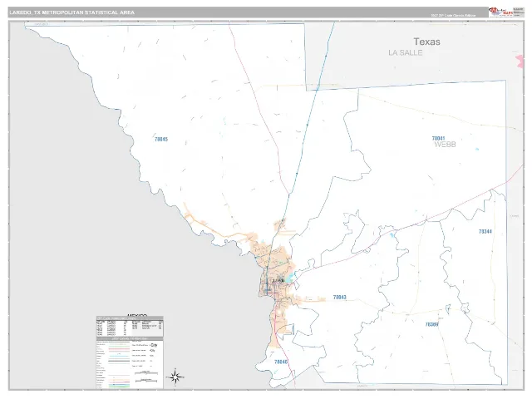Click the Texas state label
The image size is (532, 399).
426,42
